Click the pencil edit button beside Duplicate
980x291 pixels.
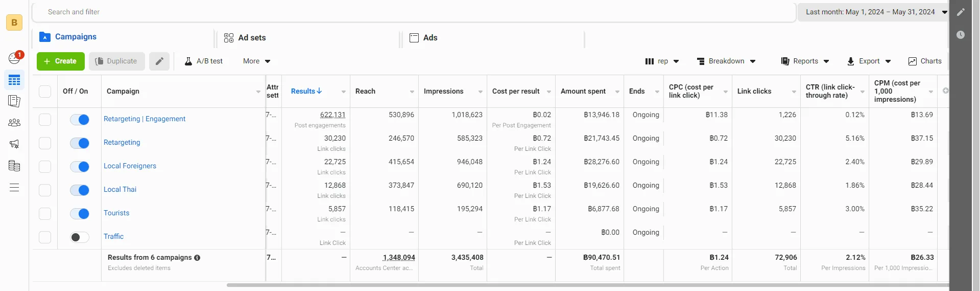coord(159,61)
